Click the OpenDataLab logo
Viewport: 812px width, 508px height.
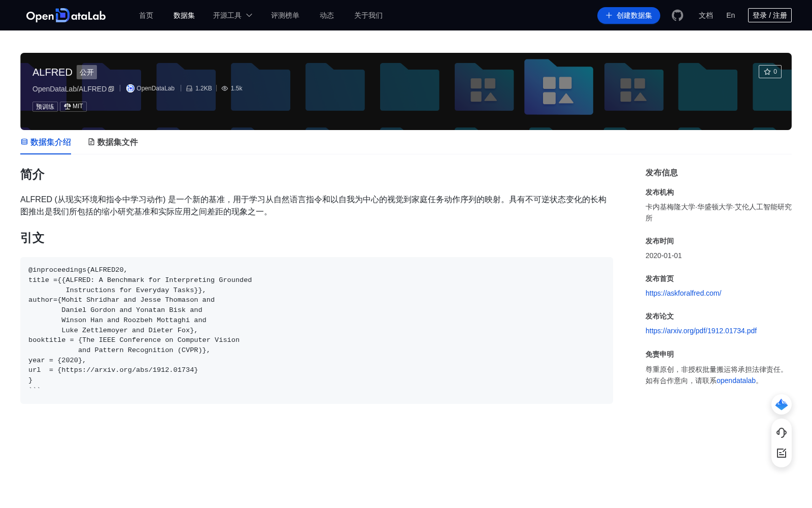coord(66,15)
